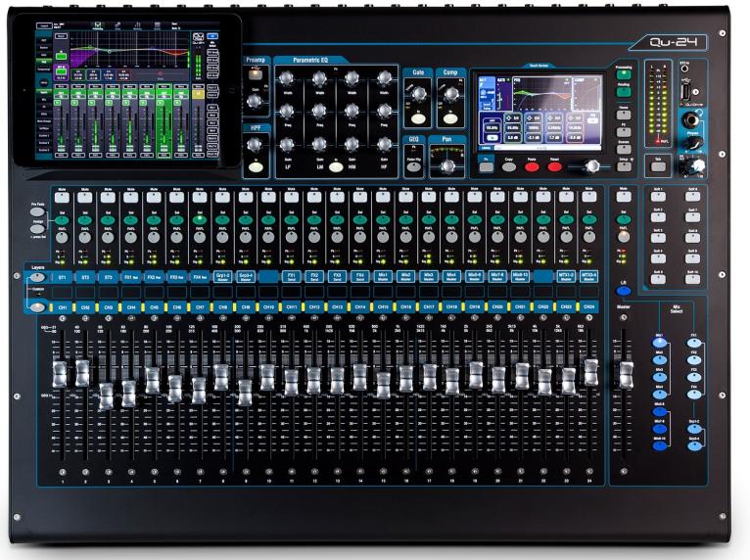
Task: Toggle the GEQ Fader Flip key
Action: point(414,167)
